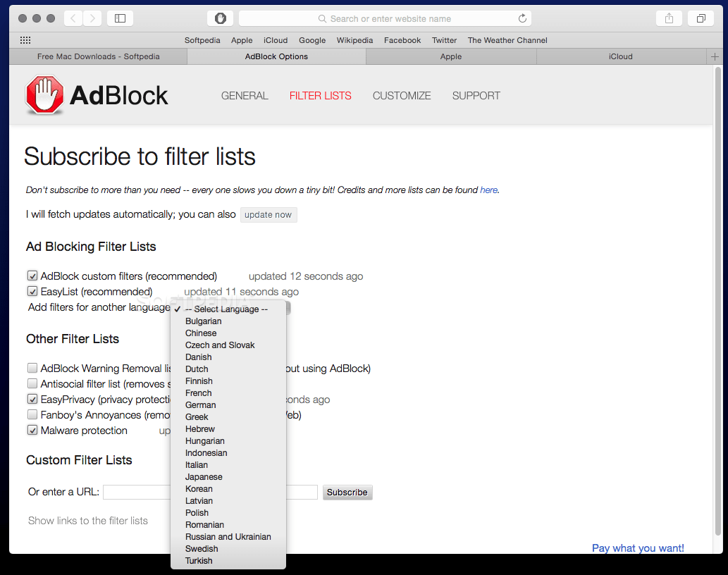Choose French from the dropdown

coord(228,393)
